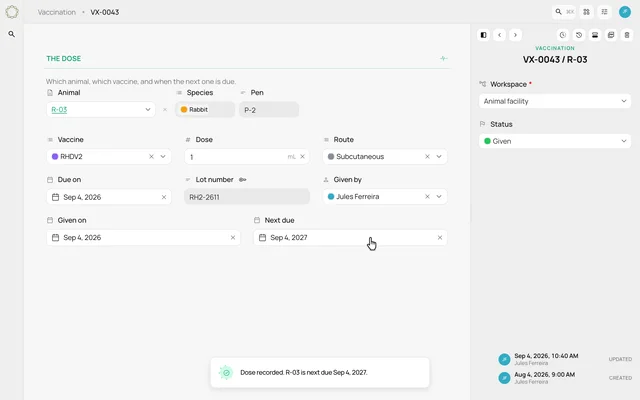The image size is (640, 400).
Task: Go to the next record arrow
Action: click(x=516, y=35)
